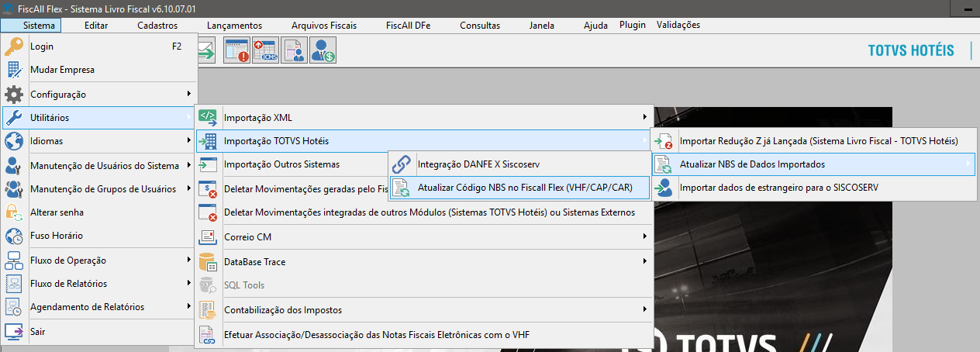Choose Fuso Horário
980x352 pixels.
[x=98, y=236]
